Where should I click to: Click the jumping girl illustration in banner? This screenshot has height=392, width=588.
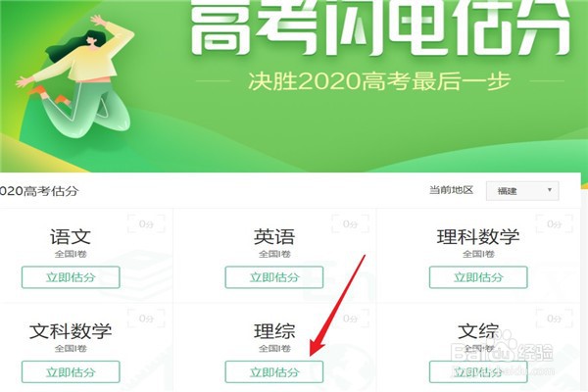coord(76,75)
